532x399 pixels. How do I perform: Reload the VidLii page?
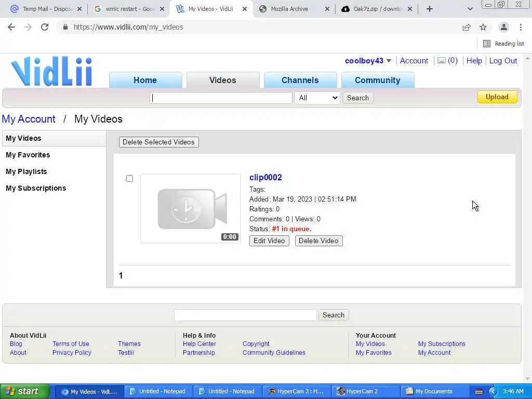45,27
